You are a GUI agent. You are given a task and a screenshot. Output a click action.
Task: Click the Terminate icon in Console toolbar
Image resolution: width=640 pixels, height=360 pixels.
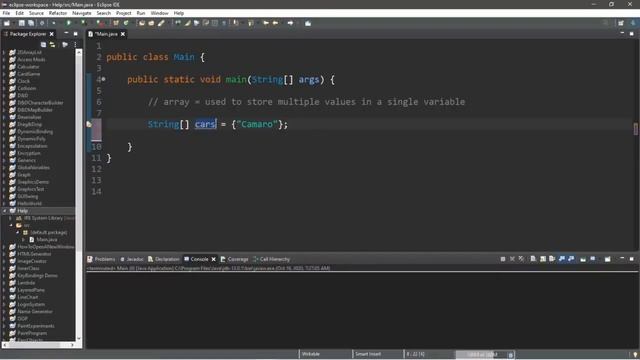pyautogui.click(x=503, y=259)
